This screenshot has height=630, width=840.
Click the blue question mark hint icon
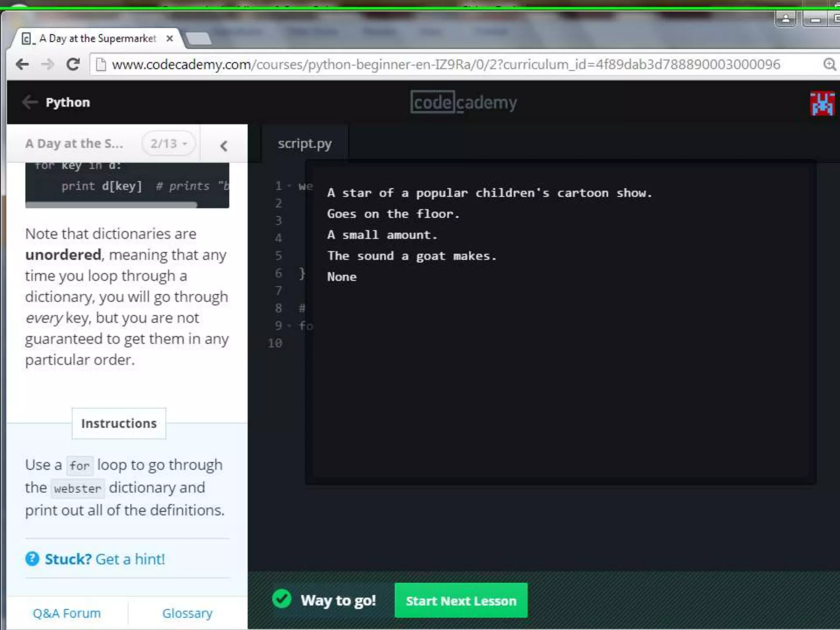tap(32, 559)
